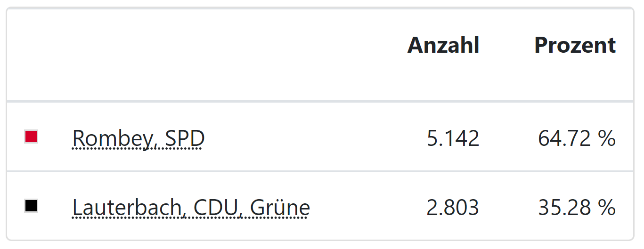Open the Rombey, SPD candidate link
Screen dimensions: 644x249
tap(139, 138)
